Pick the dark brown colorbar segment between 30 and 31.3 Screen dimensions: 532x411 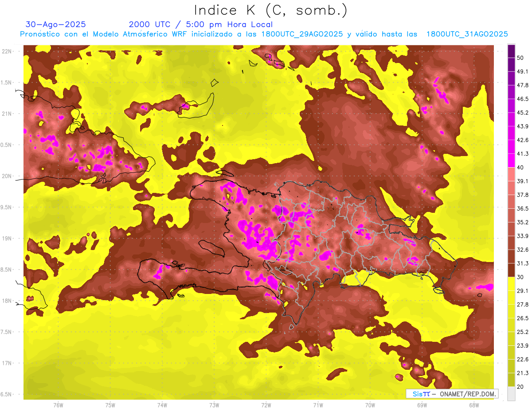click(x=511, y=270)
